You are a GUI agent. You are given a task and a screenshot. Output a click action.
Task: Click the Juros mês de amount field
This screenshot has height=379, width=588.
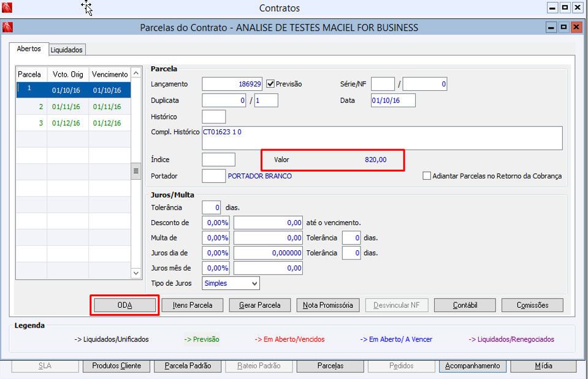click(x=268, y=268)
